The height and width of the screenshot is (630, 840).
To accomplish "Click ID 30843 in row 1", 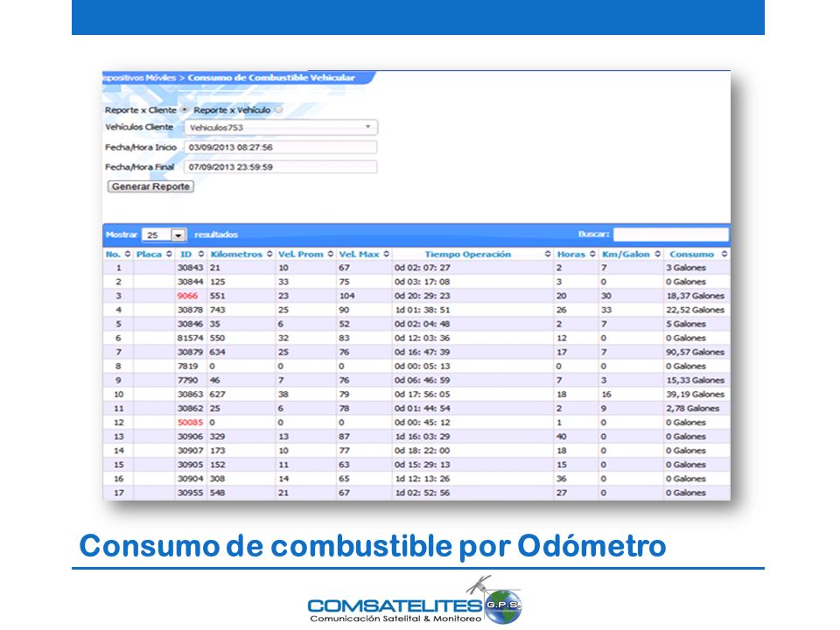I will [x=190, y=268].
